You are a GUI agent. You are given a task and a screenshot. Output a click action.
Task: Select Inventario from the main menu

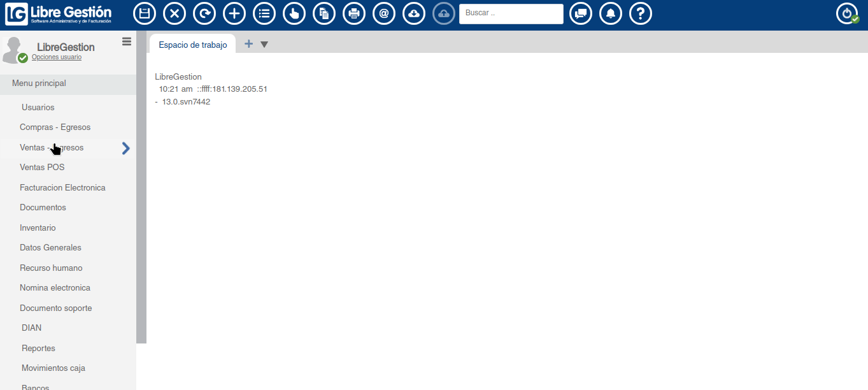pyautogui.click(x=38, y=227)
